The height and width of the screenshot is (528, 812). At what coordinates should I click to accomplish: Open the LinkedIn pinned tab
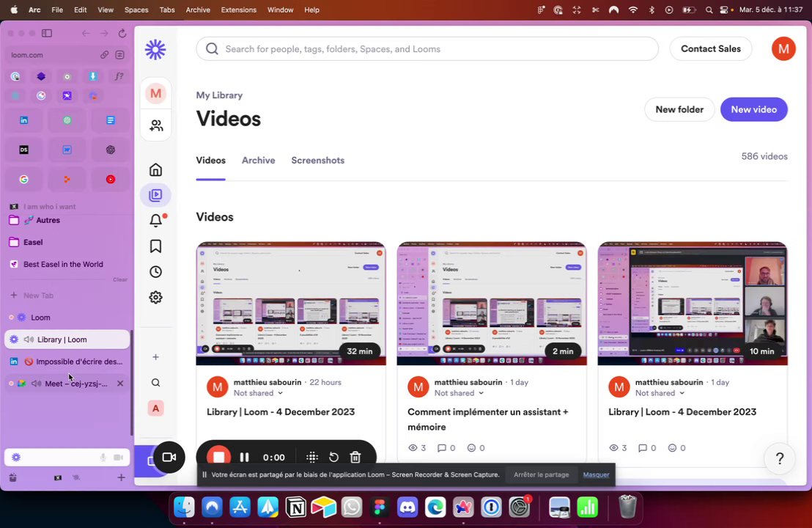point(24,120)
